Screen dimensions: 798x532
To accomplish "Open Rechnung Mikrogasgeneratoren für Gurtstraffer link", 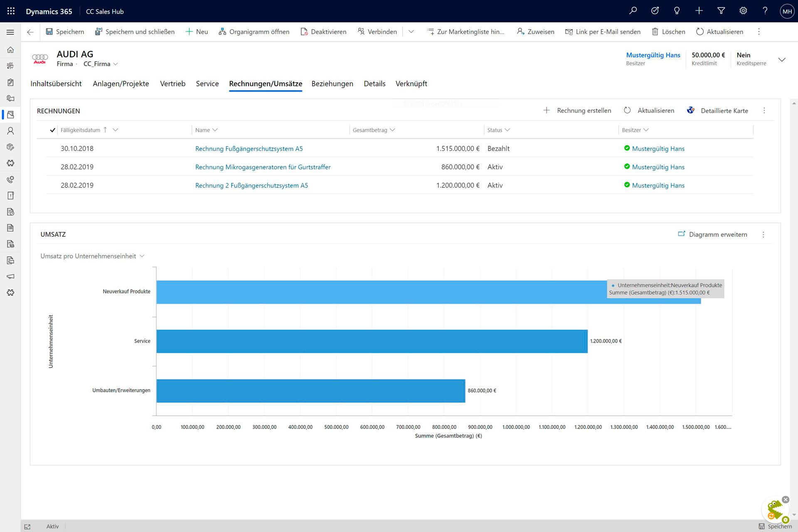I will pyautogui.click(x=263, y=167).
